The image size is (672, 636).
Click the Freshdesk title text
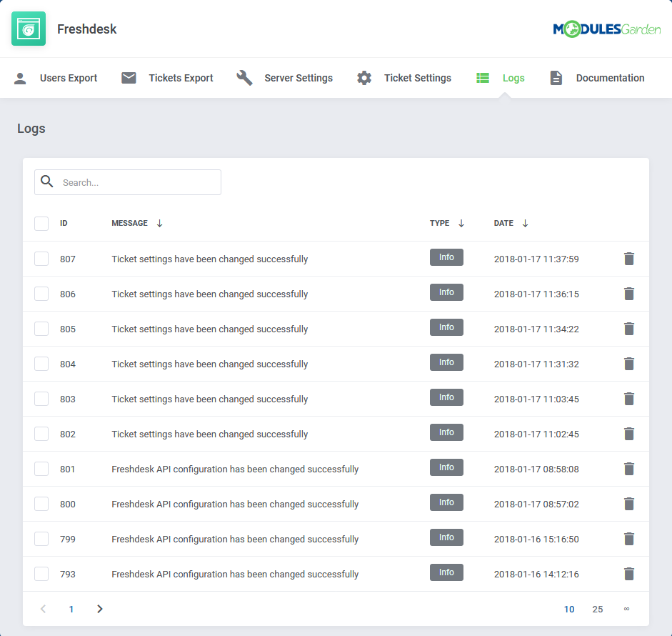coord(87,29)
